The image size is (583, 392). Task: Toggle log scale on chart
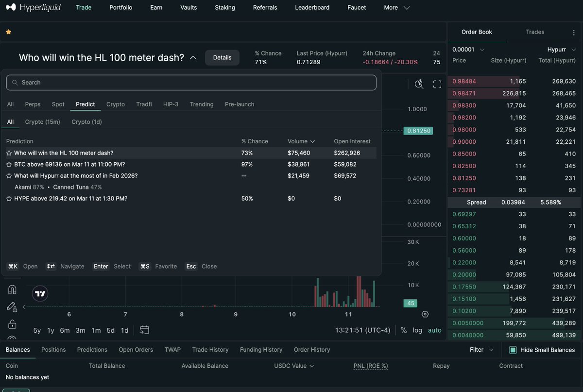pyautogui.click(x=417, y=330)
